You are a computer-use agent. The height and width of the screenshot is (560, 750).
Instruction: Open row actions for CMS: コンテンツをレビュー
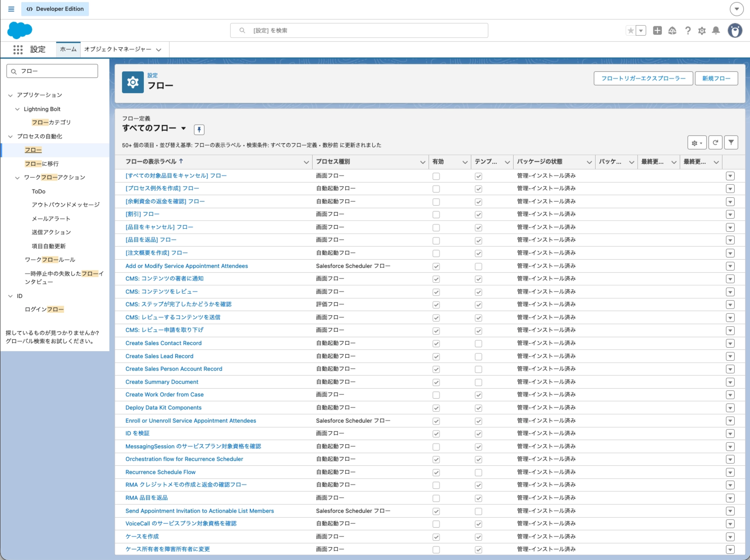tap(730, 292)
